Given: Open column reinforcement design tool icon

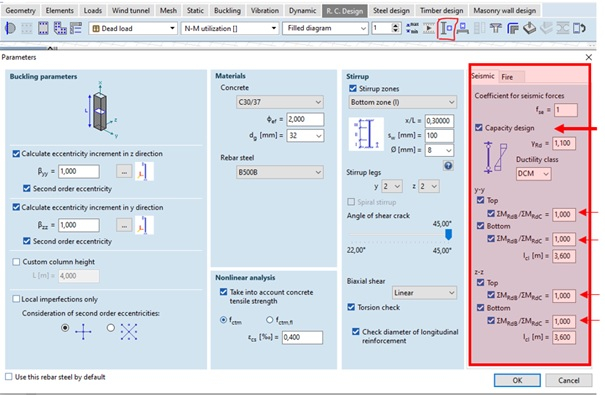Looking at the screenshot, I should click(446, 29).
